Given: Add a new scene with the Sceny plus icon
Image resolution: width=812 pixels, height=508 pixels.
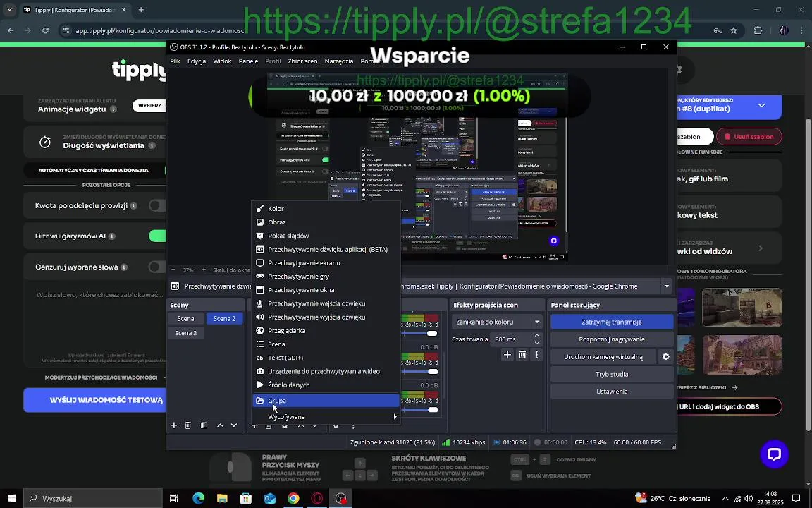Looking at the screenshot, I should [174, 425].
